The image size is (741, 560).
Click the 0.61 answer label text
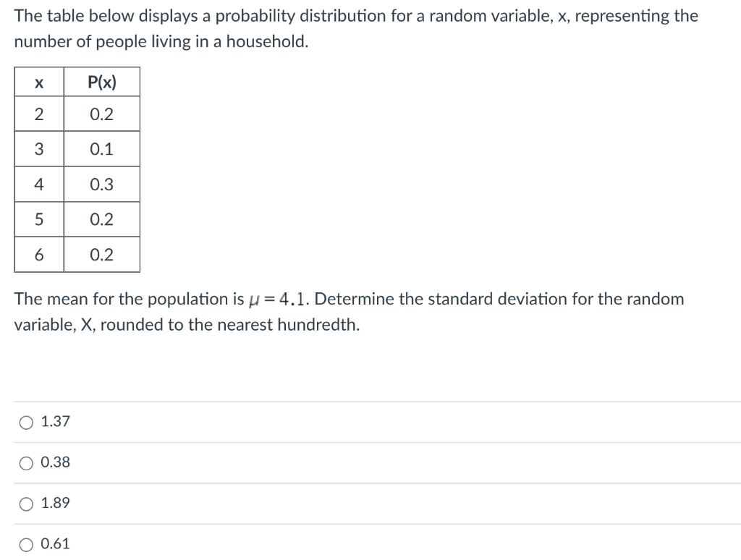(x=56, y=543)
